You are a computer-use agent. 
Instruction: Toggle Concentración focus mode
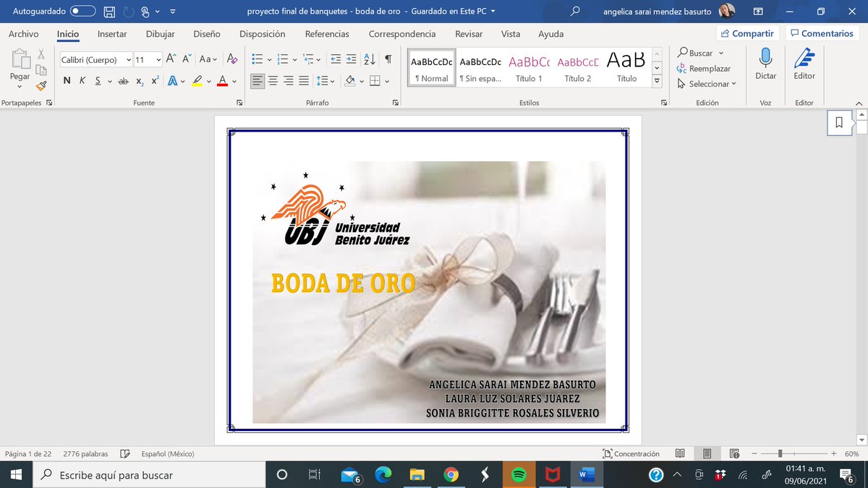631,454
